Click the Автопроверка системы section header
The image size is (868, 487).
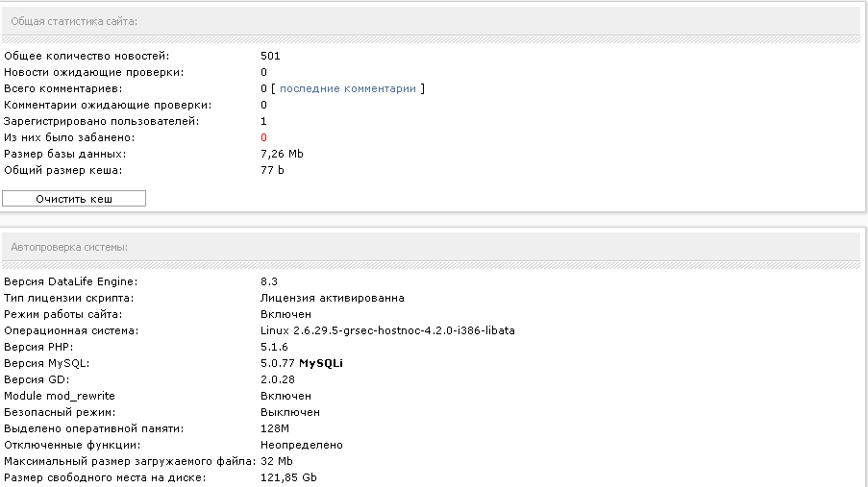click(69, 248)
